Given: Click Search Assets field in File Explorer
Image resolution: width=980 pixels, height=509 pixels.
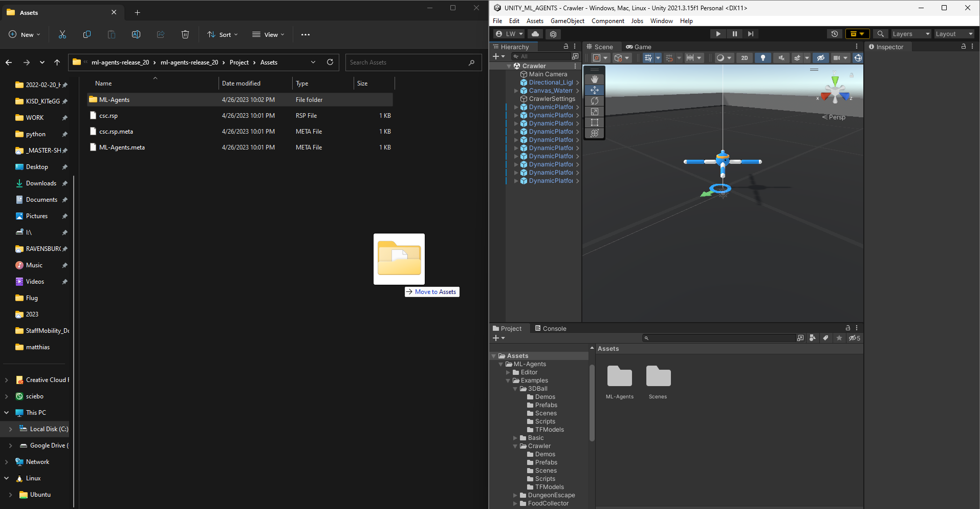Looking at the screenshot, I should (413, 62).
